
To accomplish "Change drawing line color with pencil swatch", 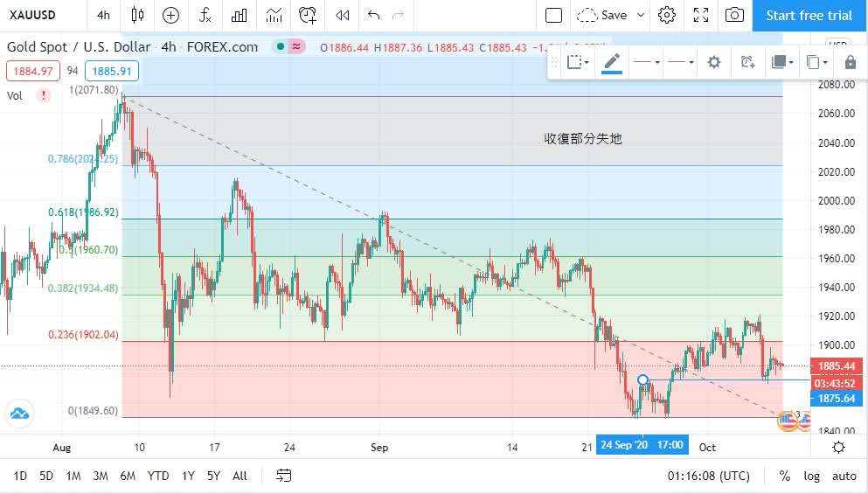I will coord(611,62).
